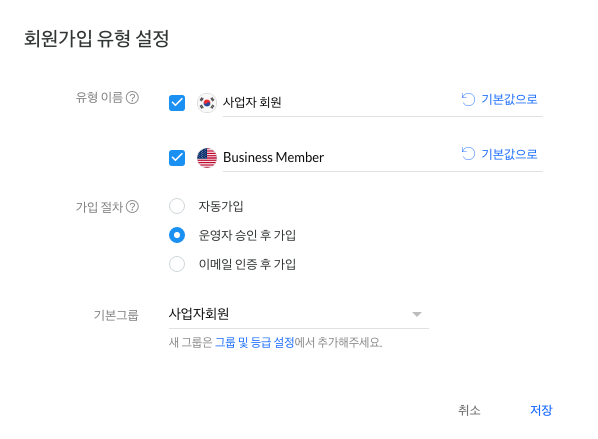The height and width of the screenshot is (439, 598).
Task: Click the reset arrow icon for Business Member
Action: pyautogui.click(x=468, y=154)
